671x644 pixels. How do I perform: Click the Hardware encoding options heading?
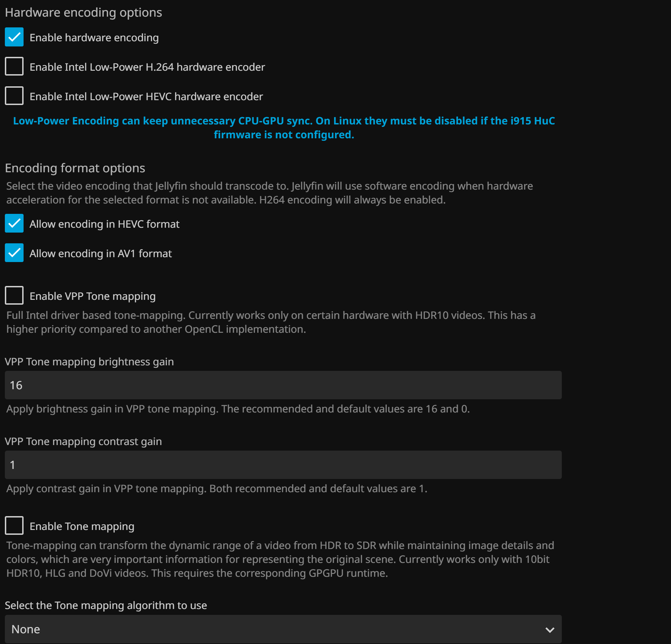click(x=84, y=12)
